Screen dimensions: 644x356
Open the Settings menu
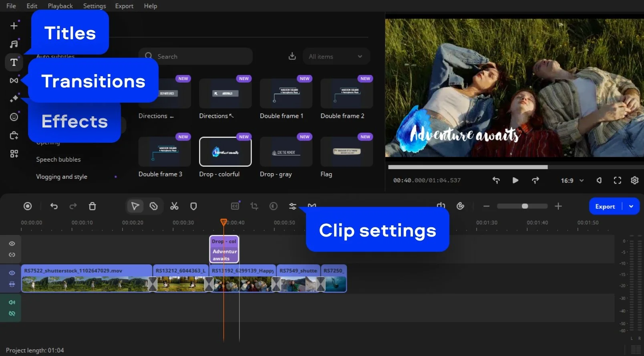point(95,6)
